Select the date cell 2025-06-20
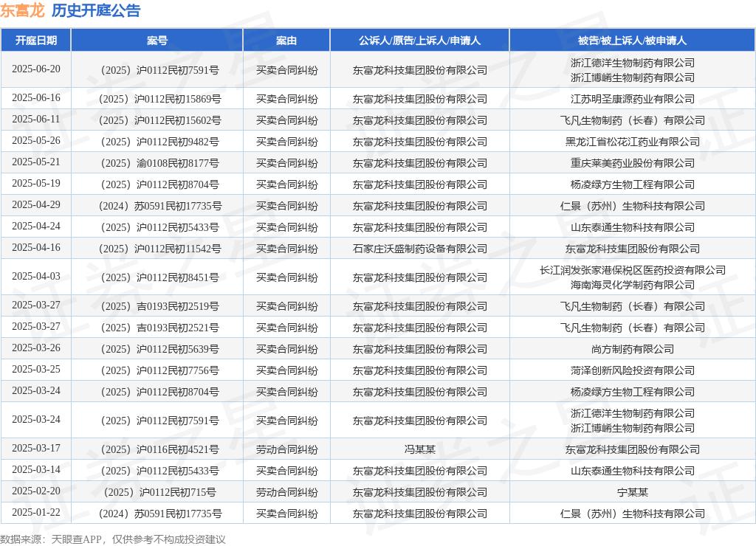 coord(36,69)
